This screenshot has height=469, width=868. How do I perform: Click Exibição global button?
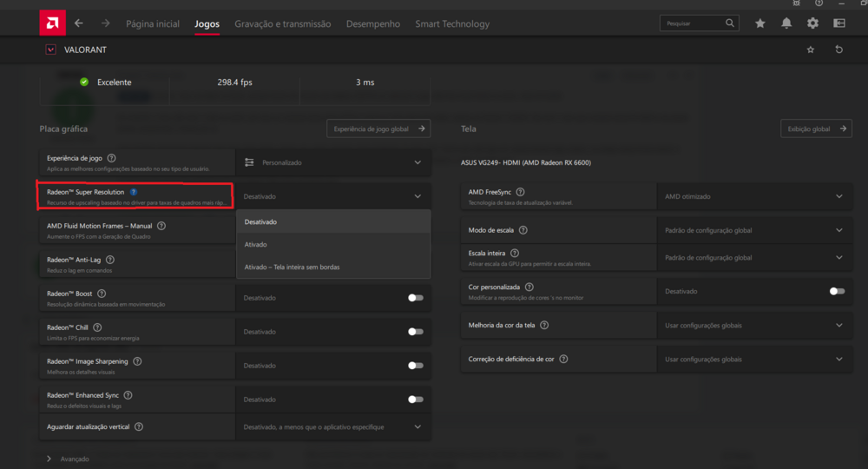(x=816, y=129)
